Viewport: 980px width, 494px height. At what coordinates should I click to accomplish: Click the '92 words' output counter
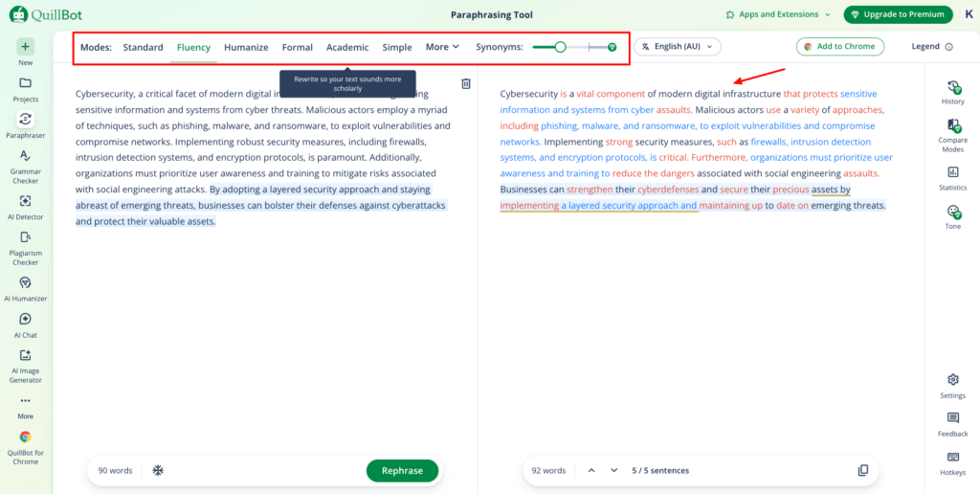(x=548, y=470)
